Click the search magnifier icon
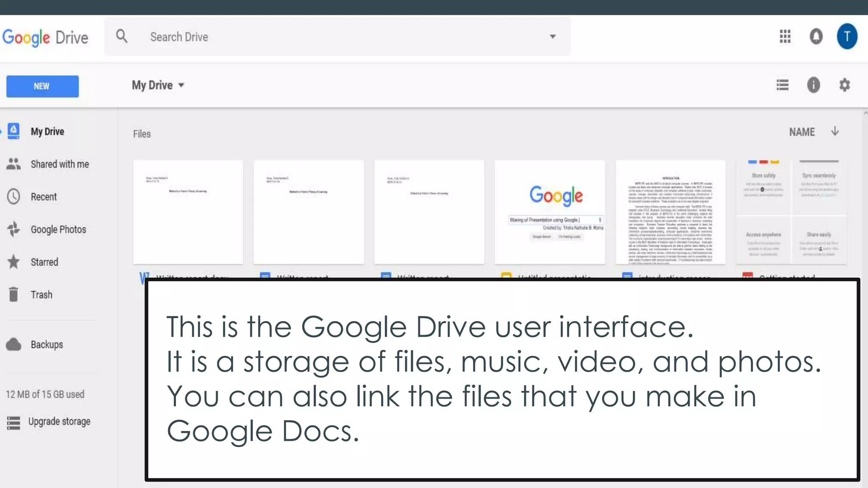Screen dimensions: 868x488 click(x=122, y=36)
